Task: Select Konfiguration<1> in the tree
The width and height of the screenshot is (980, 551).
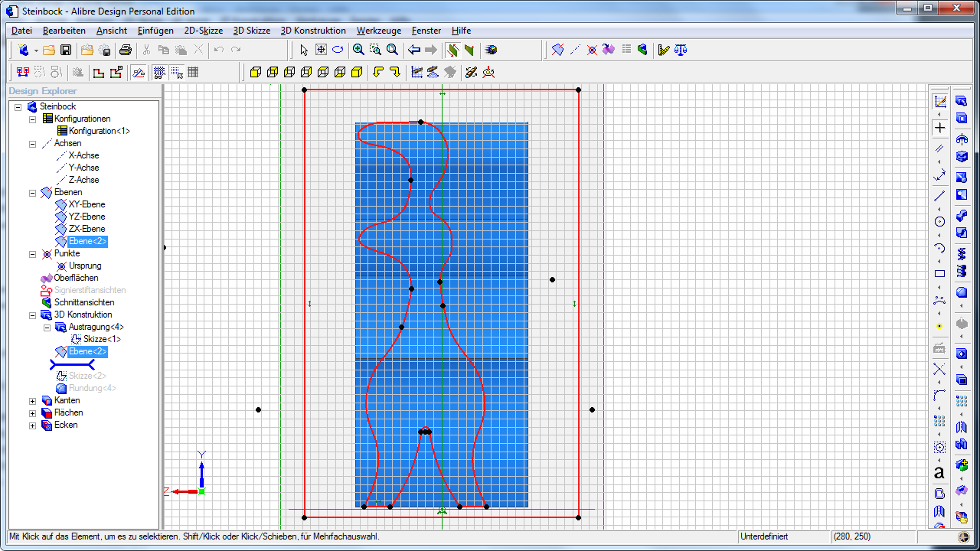Action: point(99,131)
